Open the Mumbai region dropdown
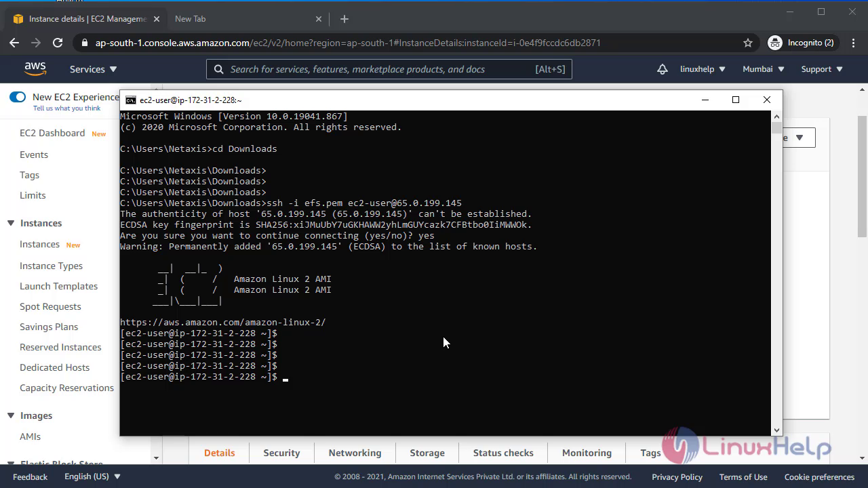The height and width of the screenshot is (488, 868). tap(764, 69)
